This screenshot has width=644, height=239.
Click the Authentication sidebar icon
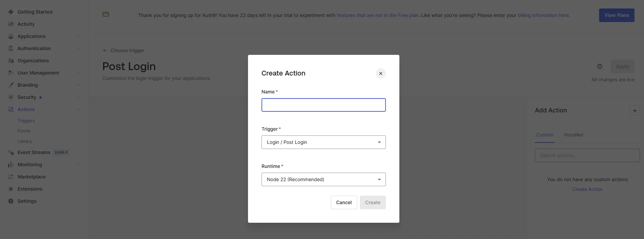(11, 48)
